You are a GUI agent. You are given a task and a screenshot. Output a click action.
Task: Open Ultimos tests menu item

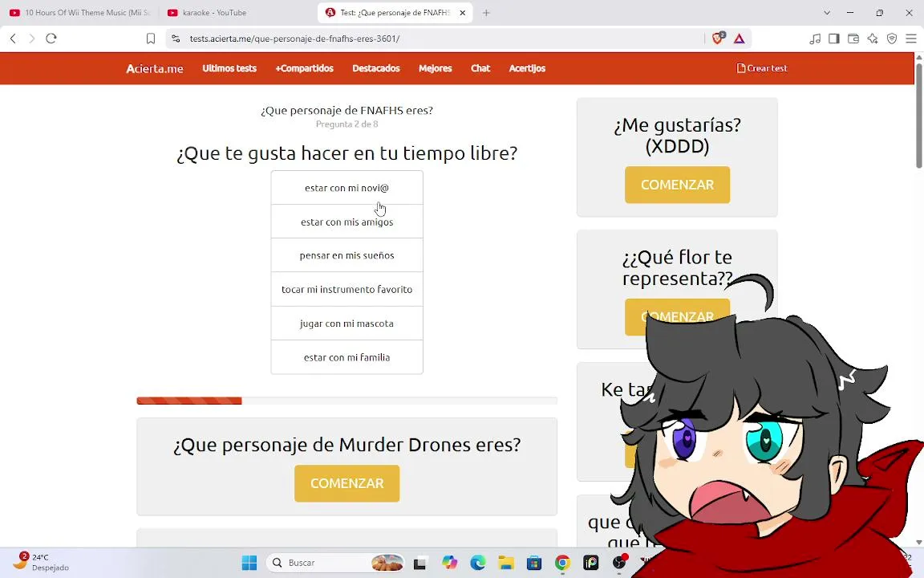(229, 68)
